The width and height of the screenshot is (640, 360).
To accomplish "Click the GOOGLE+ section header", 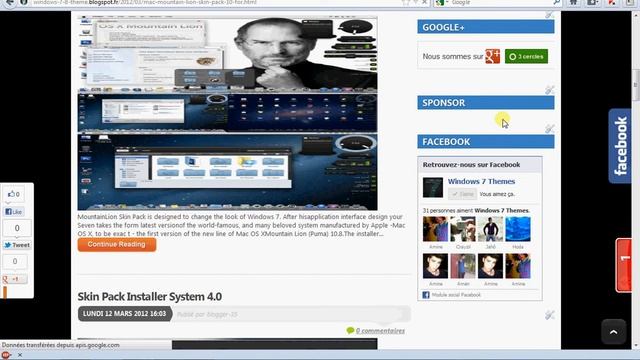I will pyautogui.click(x=486, y=27).
